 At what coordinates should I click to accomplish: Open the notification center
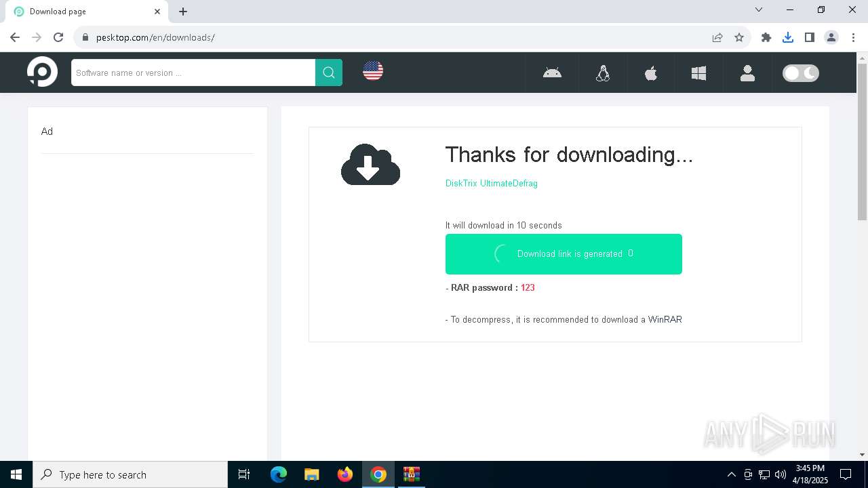tap(846, 474)
